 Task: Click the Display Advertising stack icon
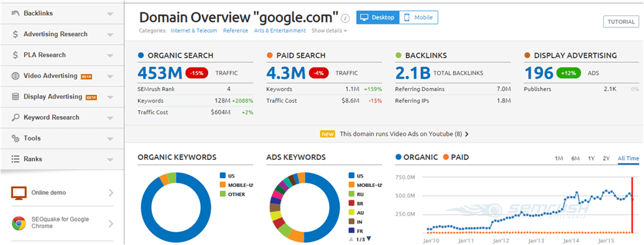16,97
